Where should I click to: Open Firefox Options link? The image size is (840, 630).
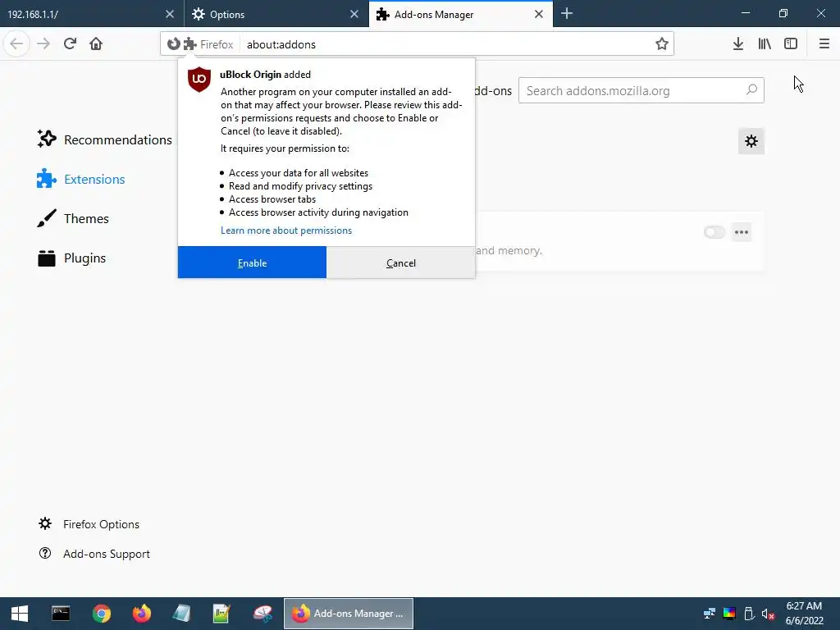click(89, 524)
